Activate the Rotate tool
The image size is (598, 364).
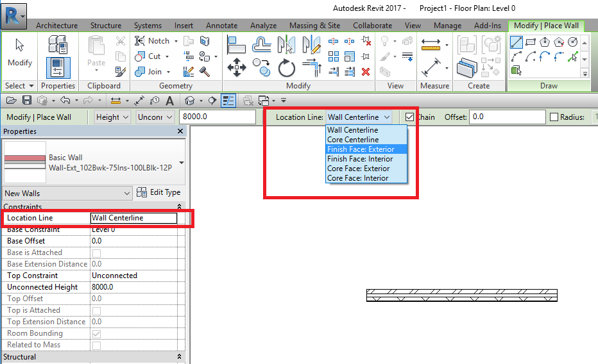pyautogui.click(x=286, y=68)
